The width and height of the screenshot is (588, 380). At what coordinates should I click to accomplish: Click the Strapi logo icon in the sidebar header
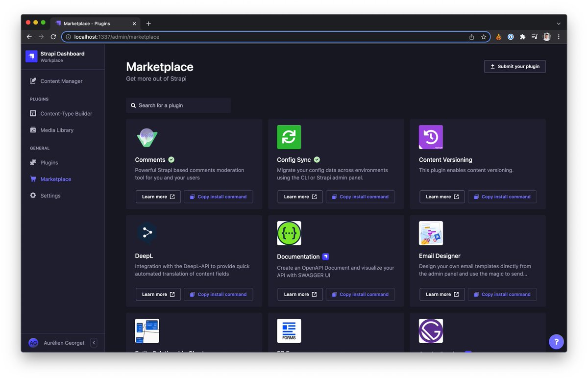coord(31,56)
